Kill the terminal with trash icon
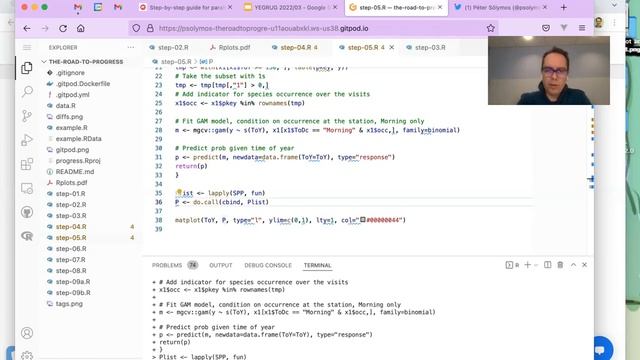Image resolution: width=640 pixels, height=360 pixels. (x=560, y=265)
